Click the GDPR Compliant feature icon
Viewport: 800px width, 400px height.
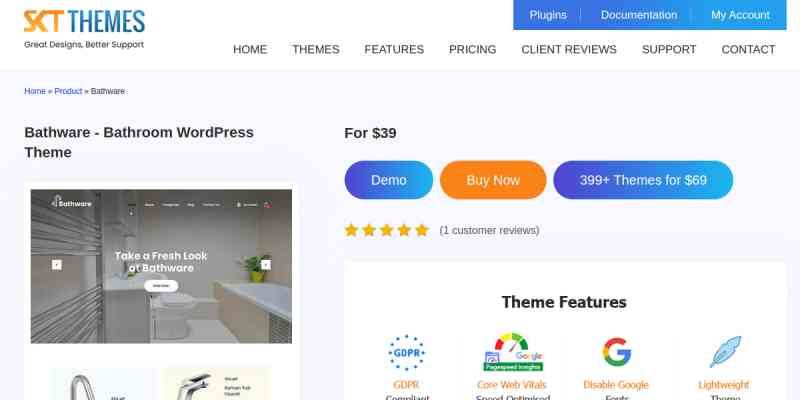[407, 353]
